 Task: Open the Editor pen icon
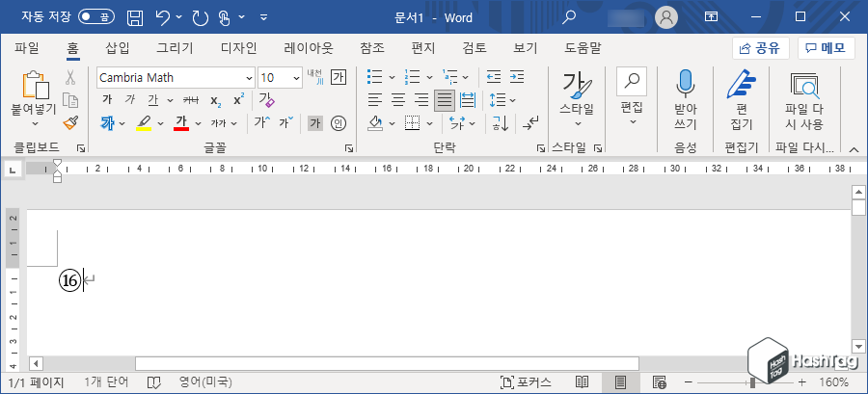click(742, 84)
